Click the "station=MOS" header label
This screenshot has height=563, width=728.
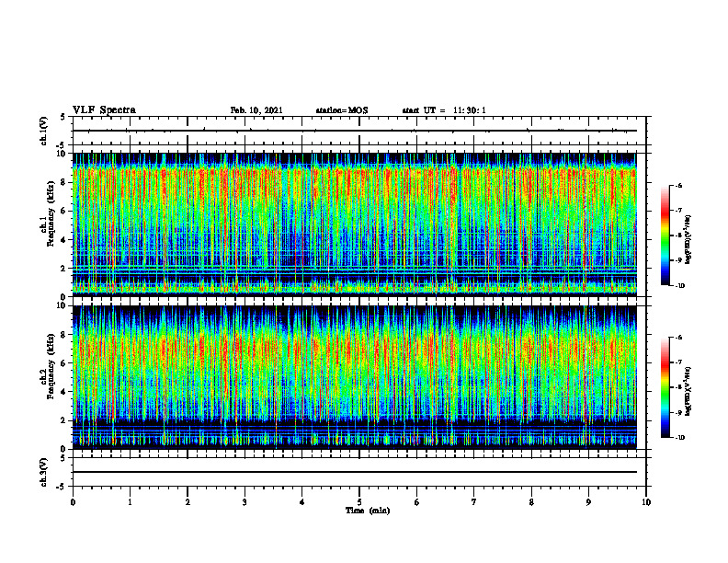[x=342, y=110]
